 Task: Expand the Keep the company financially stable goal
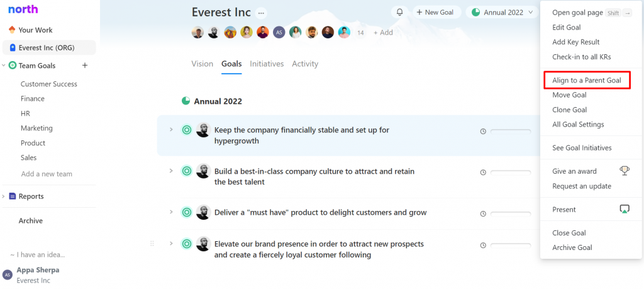click(171, 130)
